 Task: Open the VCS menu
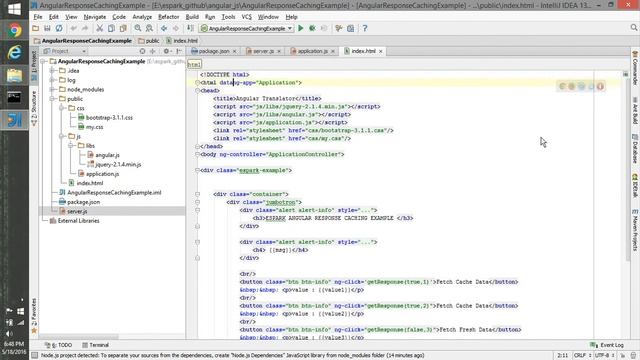pos(247,17)
